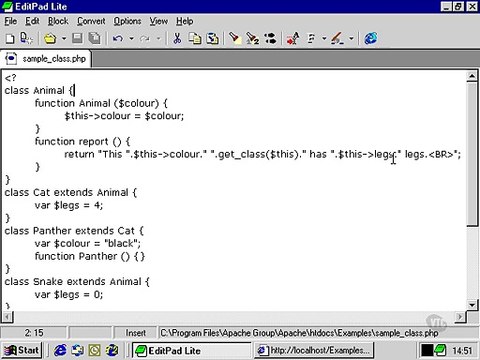Click the Cut scissors icon

point(177,39)
